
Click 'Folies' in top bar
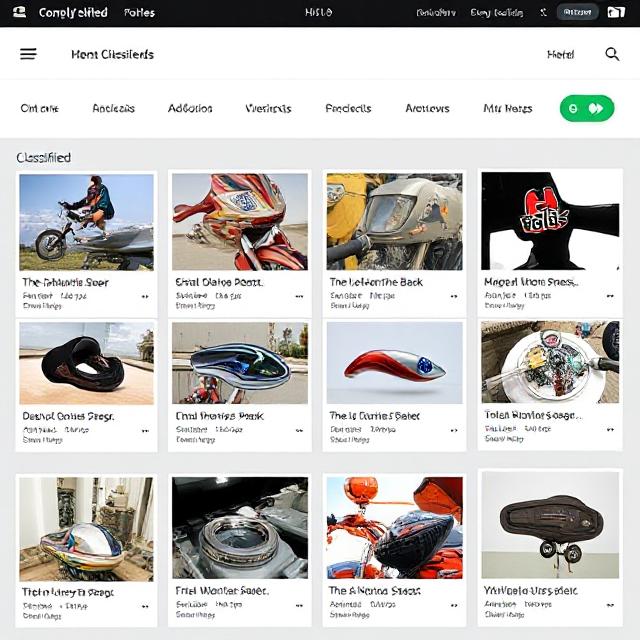(139, 13)
